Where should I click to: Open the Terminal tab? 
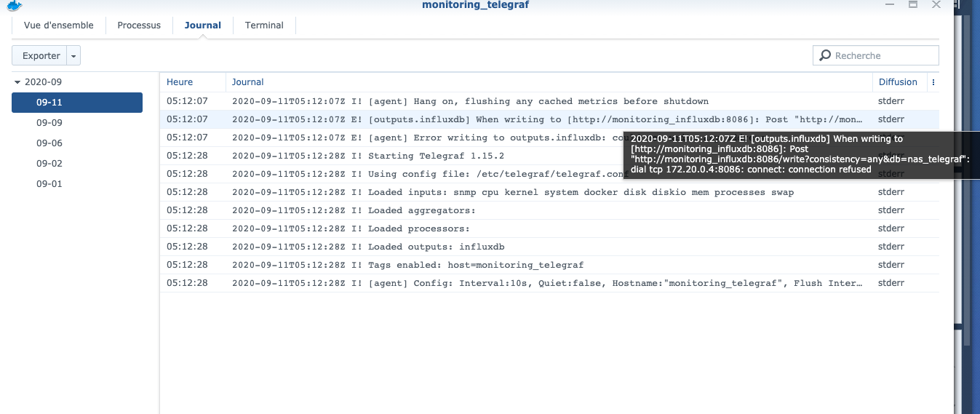pos(264,25)
